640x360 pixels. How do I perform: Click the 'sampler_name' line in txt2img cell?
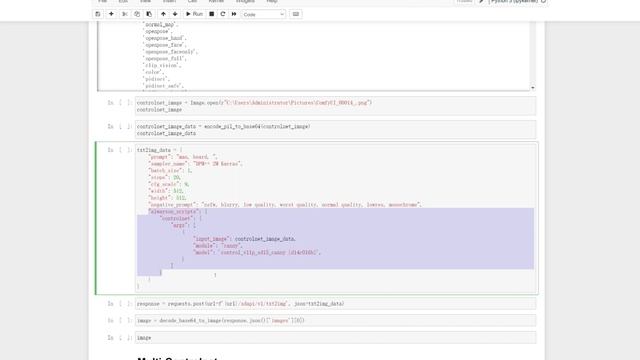pos(196,164)
